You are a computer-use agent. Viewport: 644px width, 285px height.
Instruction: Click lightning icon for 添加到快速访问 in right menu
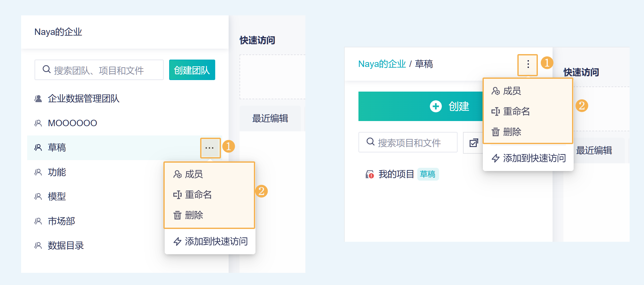tap(496, 158)
